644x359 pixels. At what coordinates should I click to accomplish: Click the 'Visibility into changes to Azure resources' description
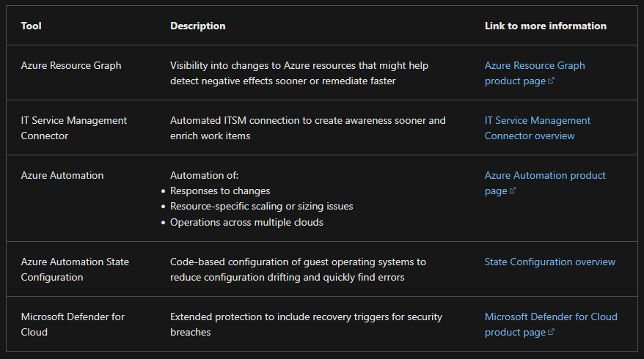pos(299,73)
